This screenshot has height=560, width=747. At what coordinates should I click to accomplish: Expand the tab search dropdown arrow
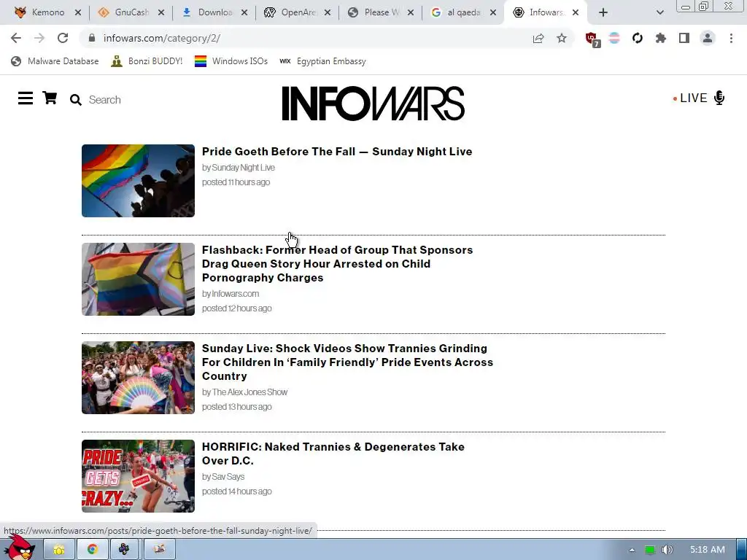coord(659,12)
